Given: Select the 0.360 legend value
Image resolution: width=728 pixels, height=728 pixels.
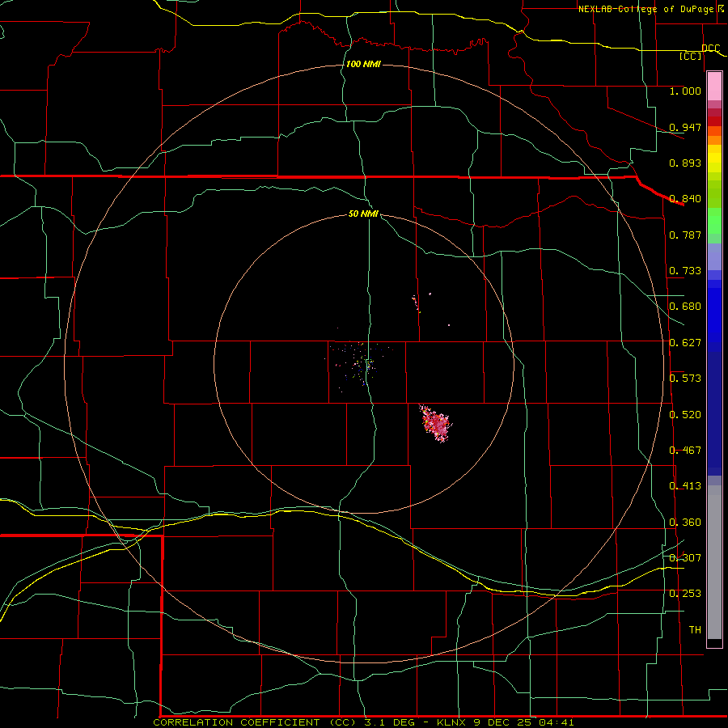Looking at the screenshot, I should pos(685,523).
